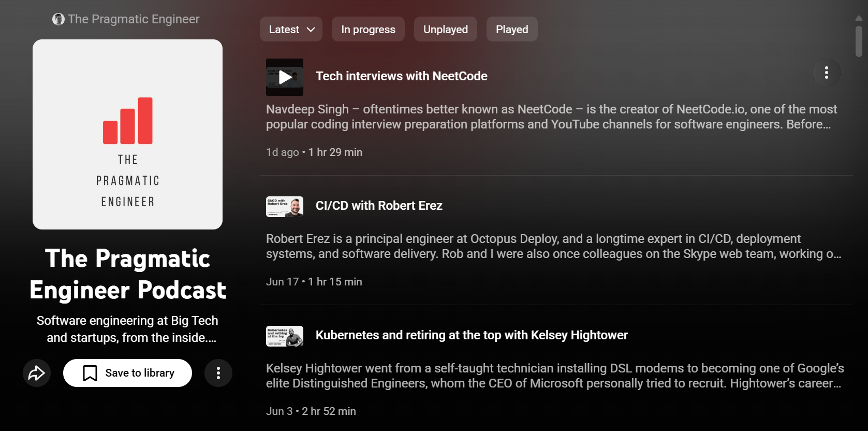868x431 pixels.
Task: Visit The Pragmatic Engineer channel link
Action: pos(134,19)
